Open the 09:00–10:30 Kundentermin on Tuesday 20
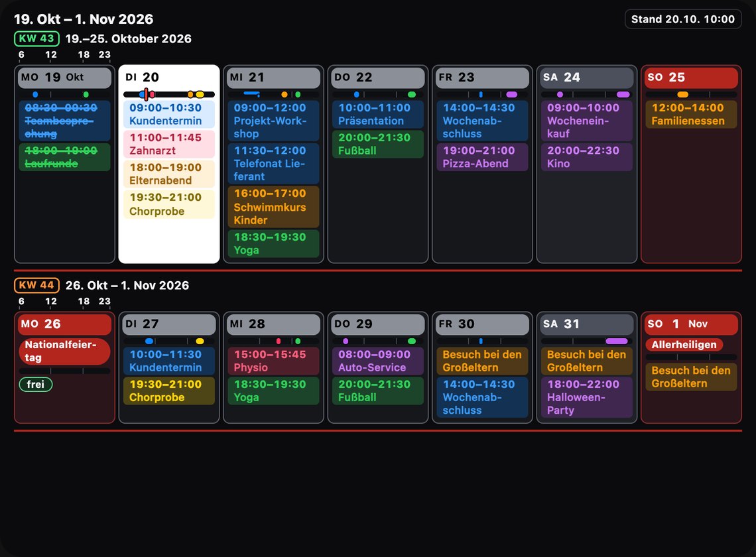Image resolution: width=756 pixels, height=557 pixels. (x=168, y=114)
